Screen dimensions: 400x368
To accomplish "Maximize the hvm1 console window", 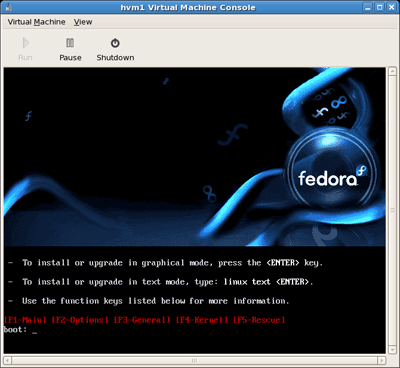I will click(380, 7).
